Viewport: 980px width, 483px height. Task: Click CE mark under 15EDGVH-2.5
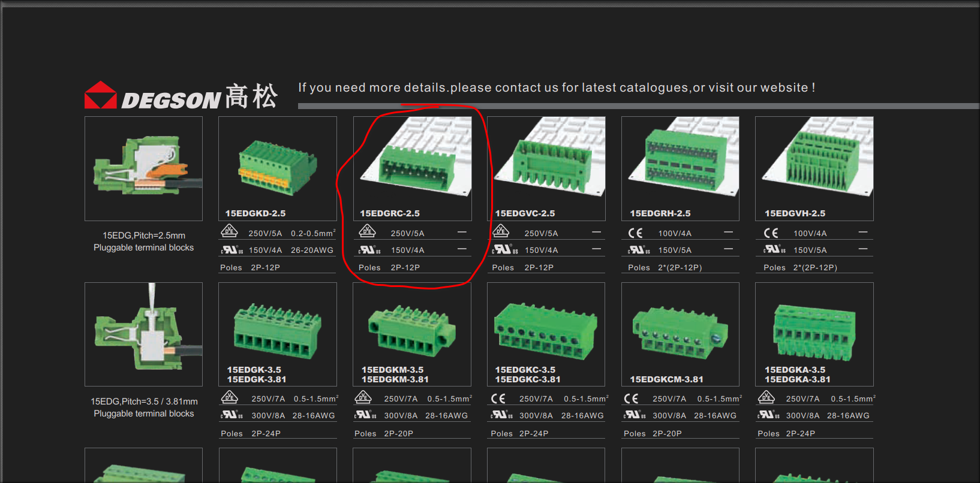click(x=771, y=233)
